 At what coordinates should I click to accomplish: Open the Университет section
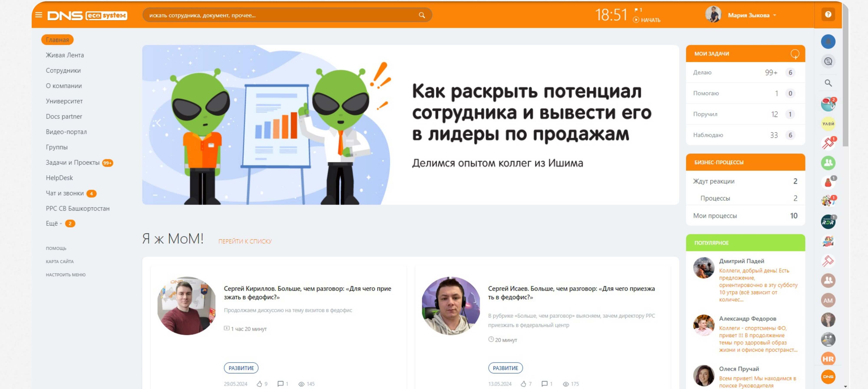click(64, 101)
